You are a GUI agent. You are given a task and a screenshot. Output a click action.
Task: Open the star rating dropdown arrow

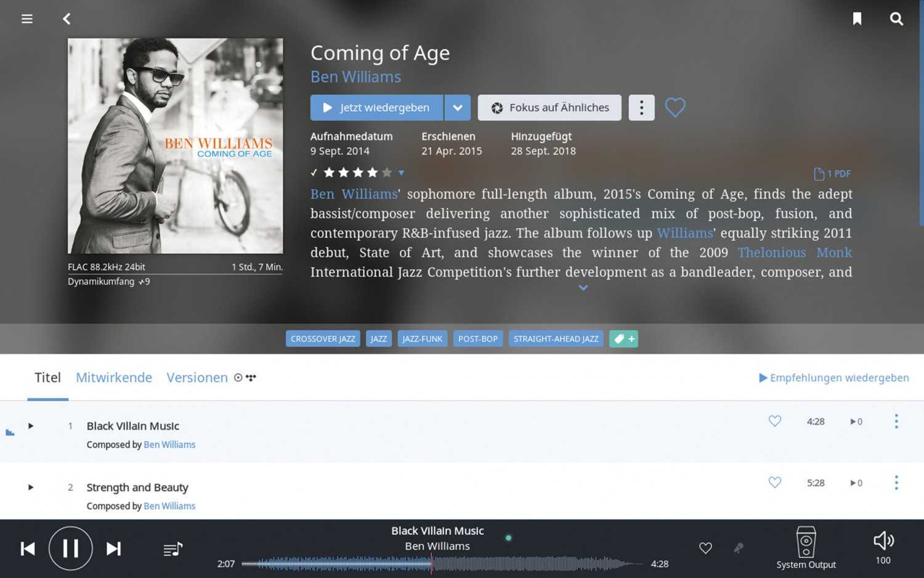[401, 173]
